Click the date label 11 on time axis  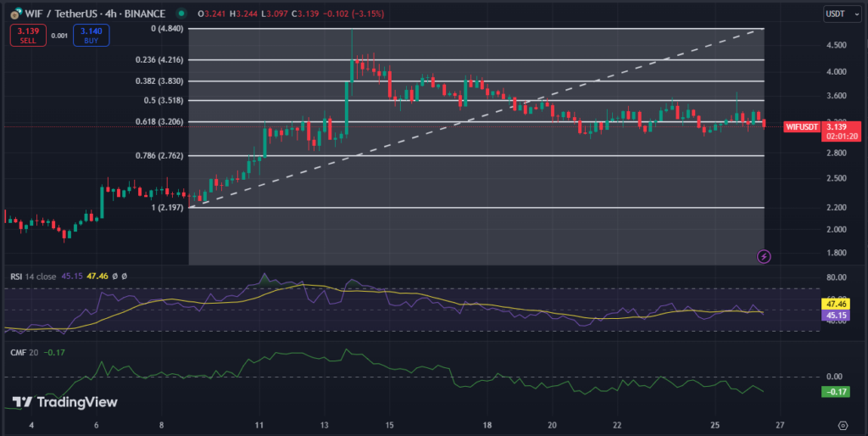point(259,426)
